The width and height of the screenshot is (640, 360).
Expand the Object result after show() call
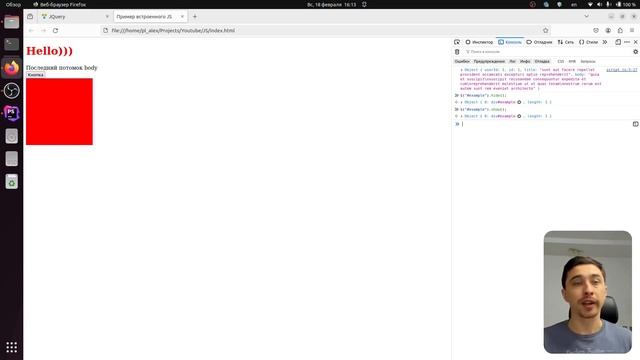462,116
